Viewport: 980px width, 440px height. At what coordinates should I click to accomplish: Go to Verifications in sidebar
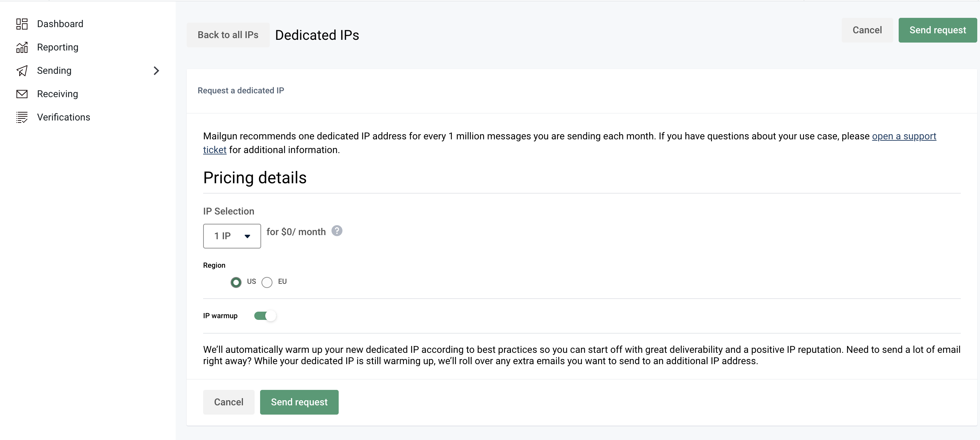pos(63,117)
